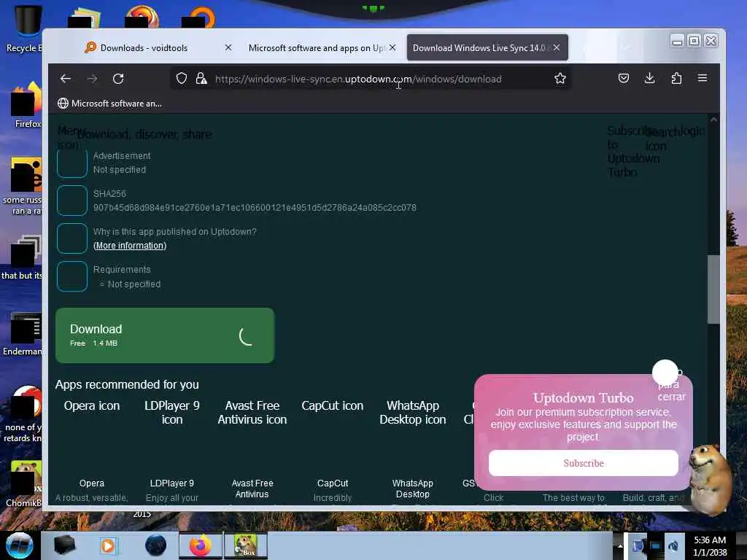
Task: Open the Firefox downloads panel
Action: 649,78
